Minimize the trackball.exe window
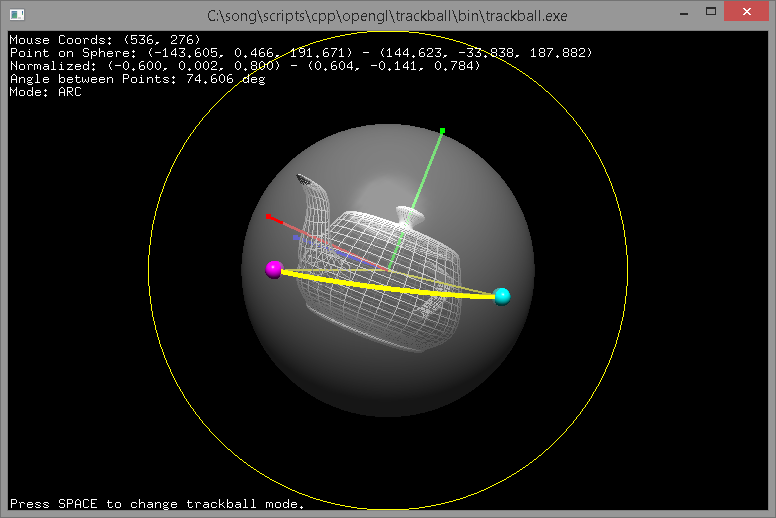Screen dimensions: 776x518 684,13
